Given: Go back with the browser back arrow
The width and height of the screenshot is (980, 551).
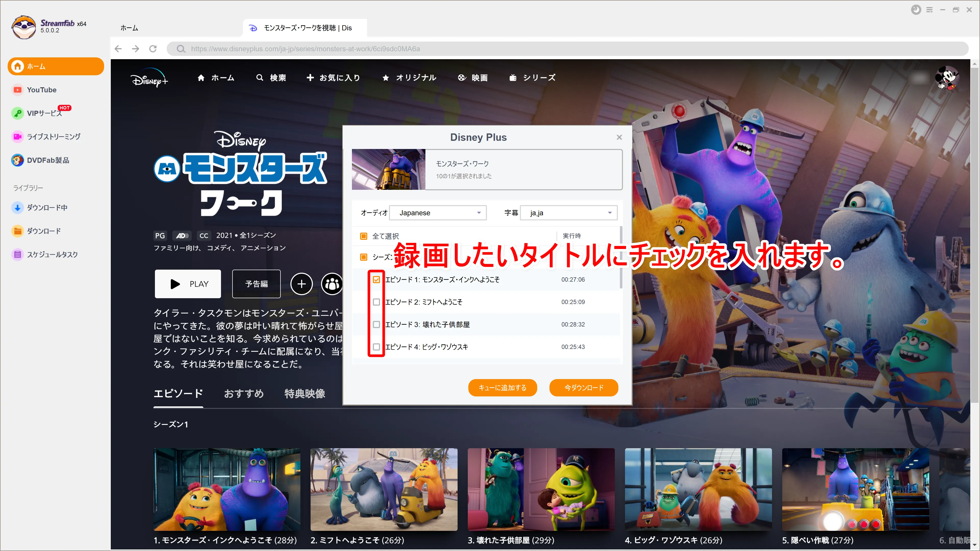Looking at the screenshot, I should [118, 49].
